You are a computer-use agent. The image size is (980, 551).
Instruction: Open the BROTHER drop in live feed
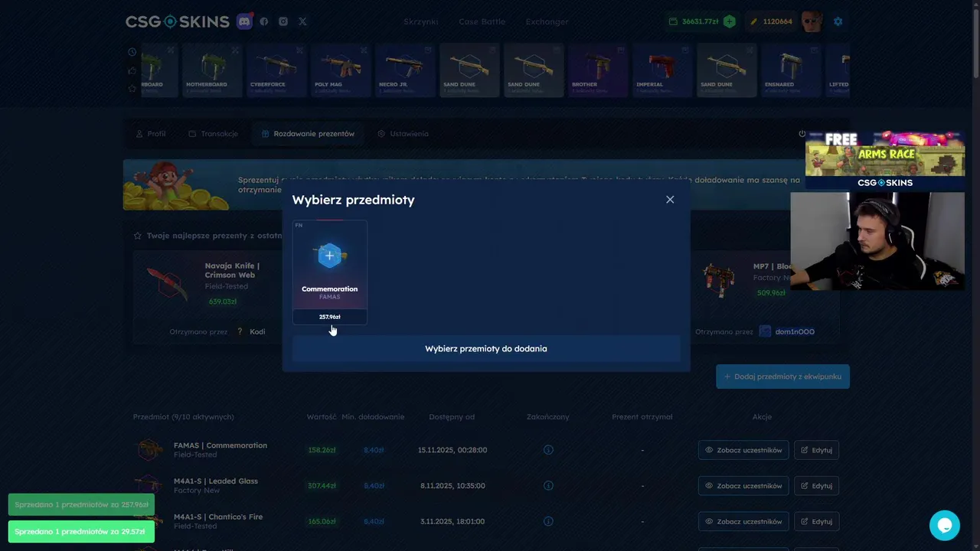point(597,70)
